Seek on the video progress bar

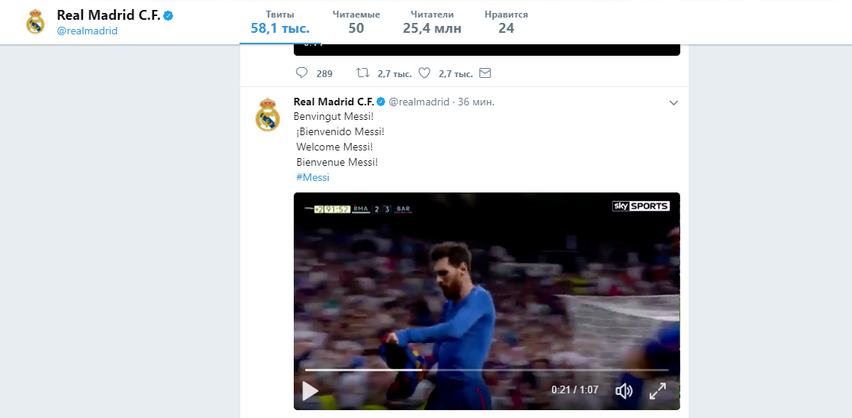click(486, 370)
